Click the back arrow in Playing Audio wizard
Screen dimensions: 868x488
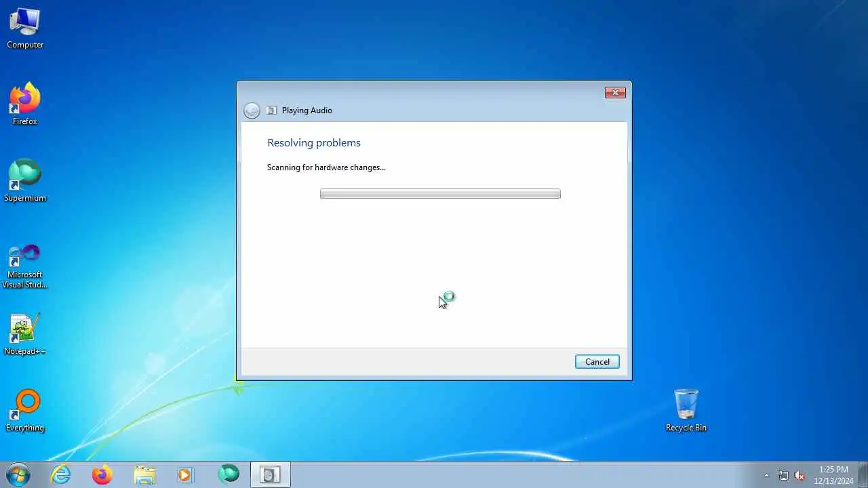(252, 110)
